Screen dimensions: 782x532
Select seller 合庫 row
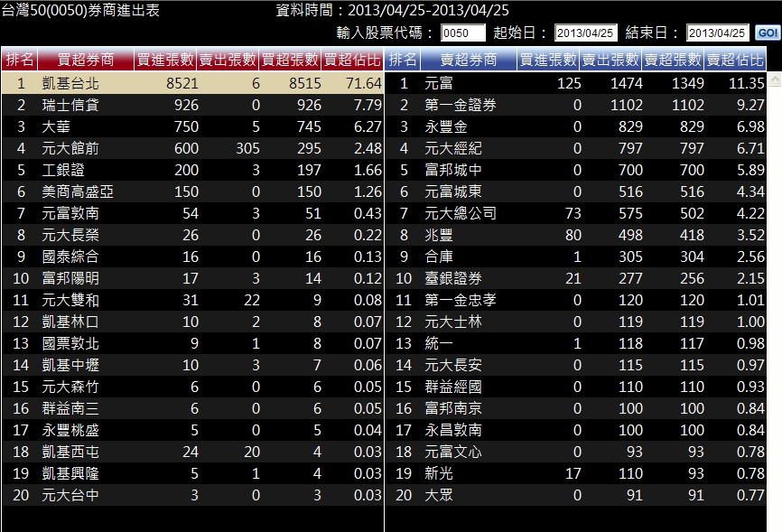pyautogui.click(x=575, y=257)
